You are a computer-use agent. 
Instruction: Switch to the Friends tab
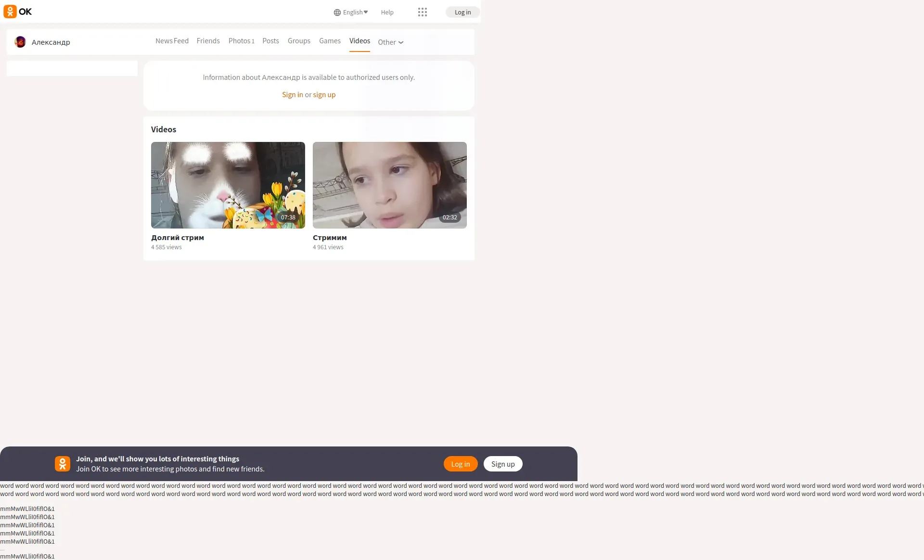(208, 41)
